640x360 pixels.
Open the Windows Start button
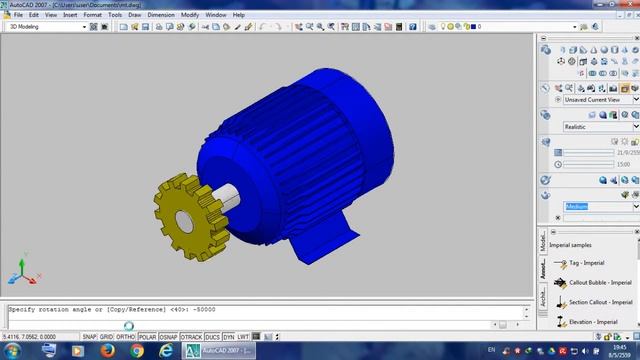pos(12,351)
